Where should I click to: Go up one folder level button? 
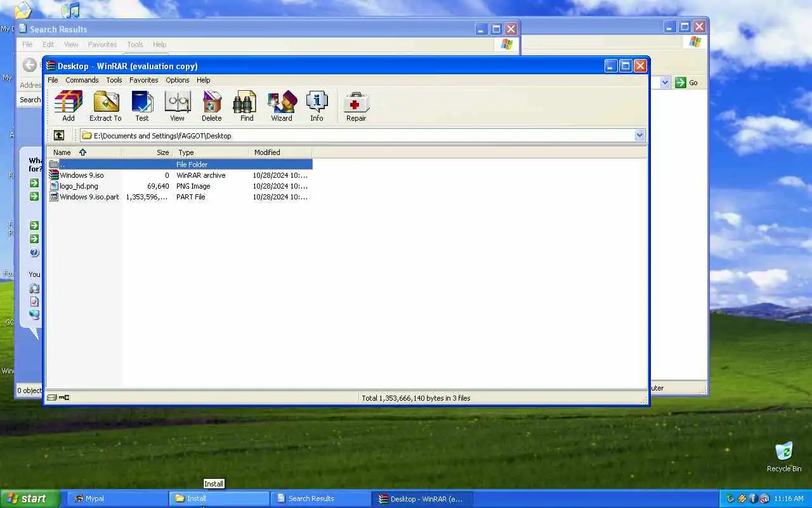click(58, 135)
